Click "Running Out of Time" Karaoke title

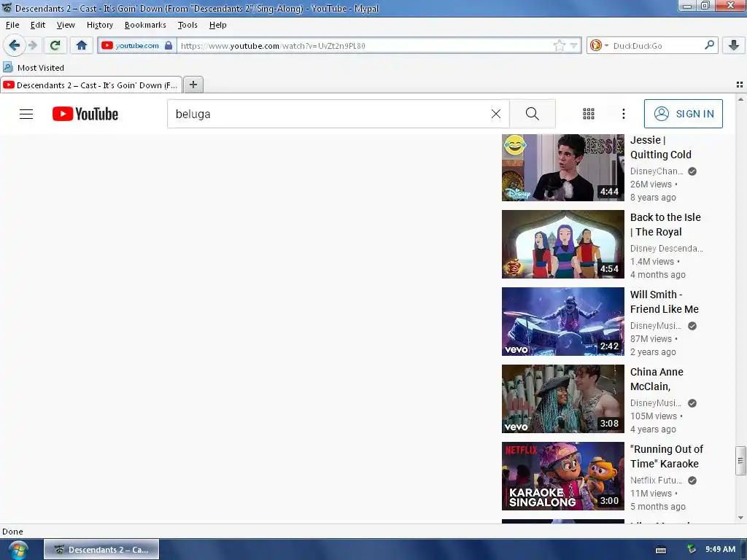click(x=666, y=456)
